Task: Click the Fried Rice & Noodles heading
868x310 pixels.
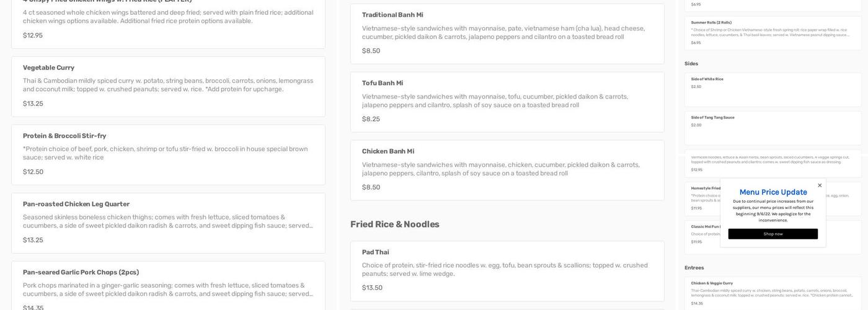Action: [x=394, y=224]
